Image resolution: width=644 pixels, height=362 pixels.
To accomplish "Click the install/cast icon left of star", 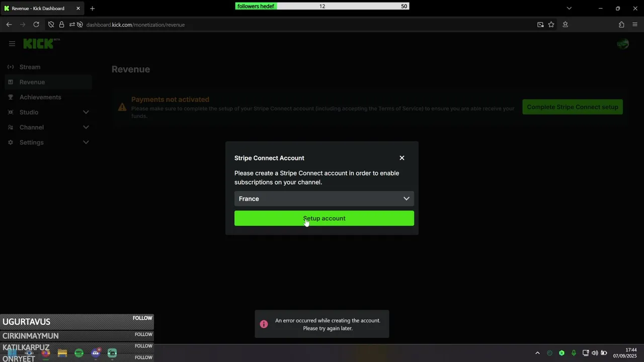I will pos(540,25).
